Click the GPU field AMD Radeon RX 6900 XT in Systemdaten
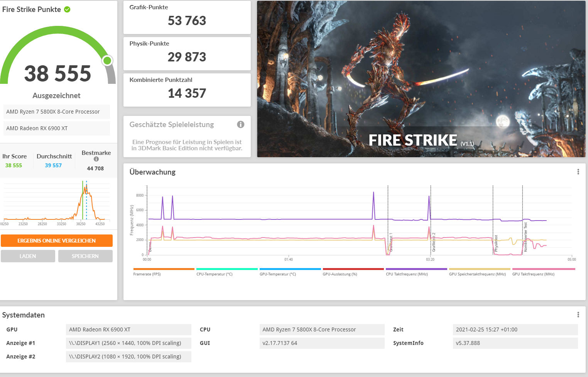 128,329
